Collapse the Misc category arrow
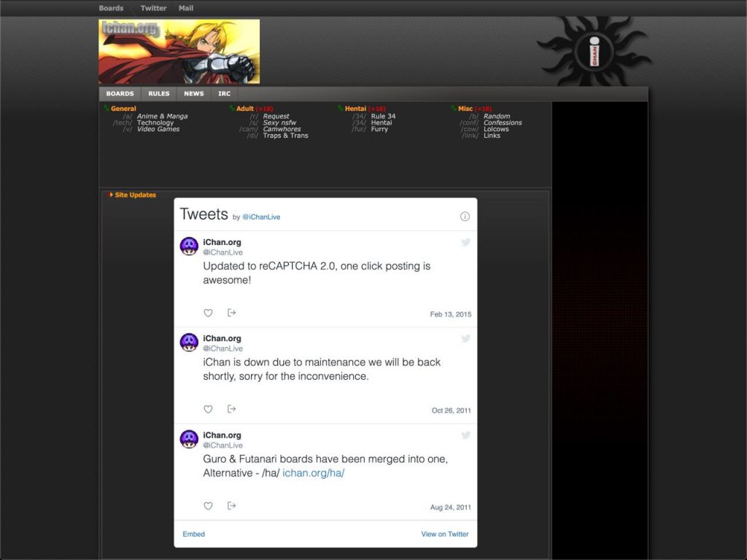The image size is (747, 560). [x=454, y=109]
